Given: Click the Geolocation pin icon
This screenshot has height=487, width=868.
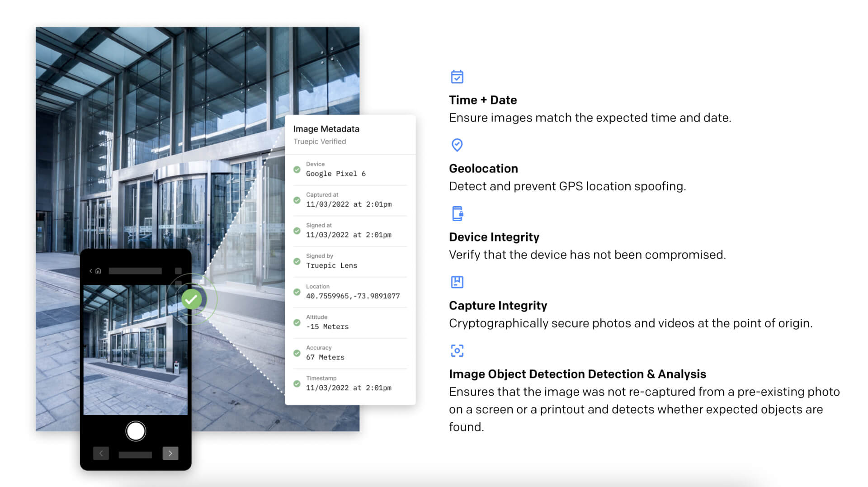Looking at the screenshot, I should 457,145.
